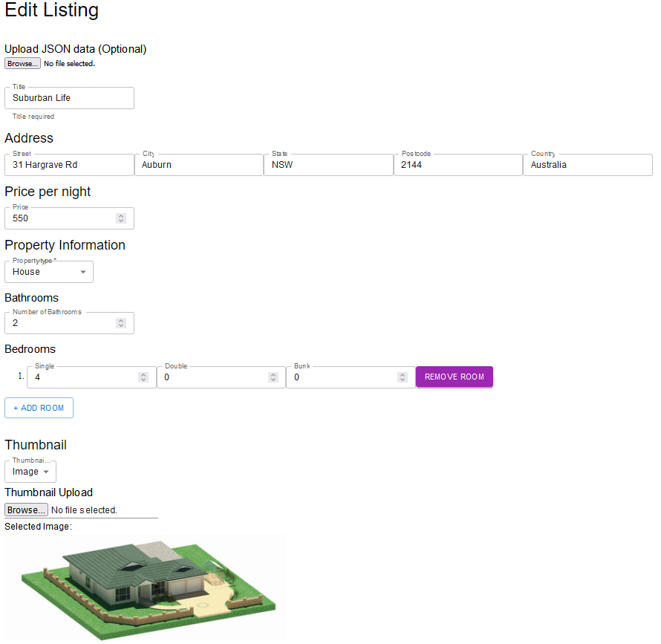Click the Double beds stepper arrows
The image size is (661, 644).
273,377
